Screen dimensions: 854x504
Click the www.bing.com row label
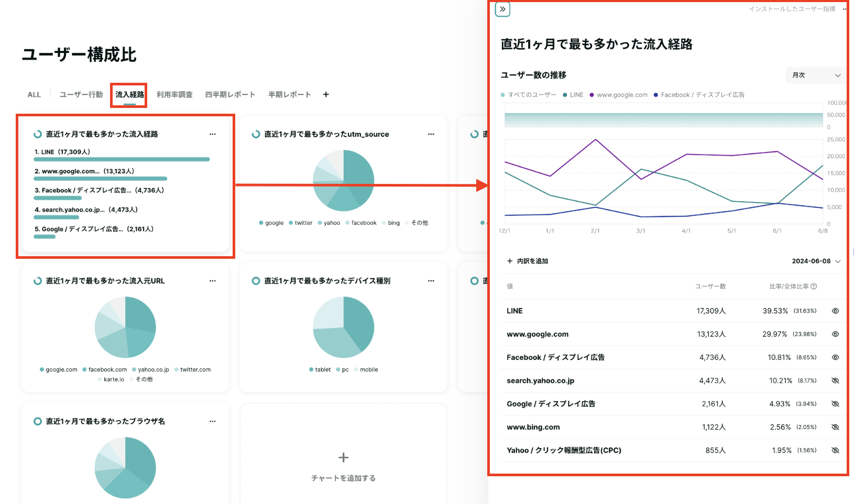pos(533,427)
